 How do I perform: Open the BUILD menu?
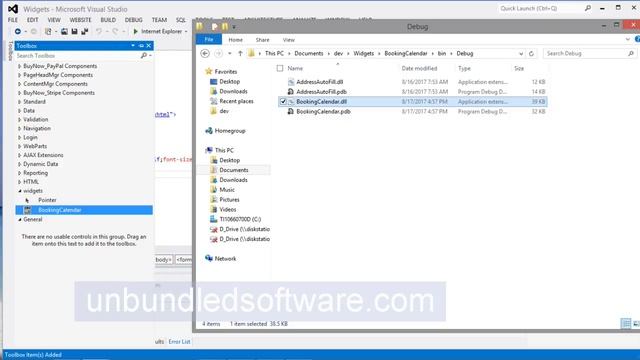108,20
